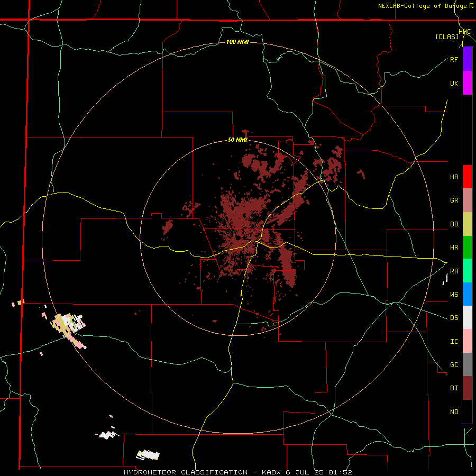Click the GC gray legend swatch
This screenshot has height=476, width=476.
(x=467, y=364)
